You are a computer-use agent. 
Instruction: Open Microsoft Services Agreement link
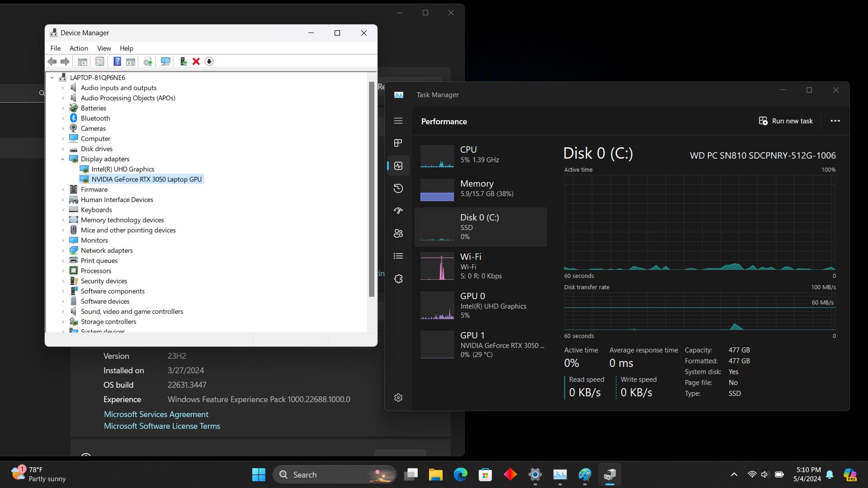(x=156, y=414)
